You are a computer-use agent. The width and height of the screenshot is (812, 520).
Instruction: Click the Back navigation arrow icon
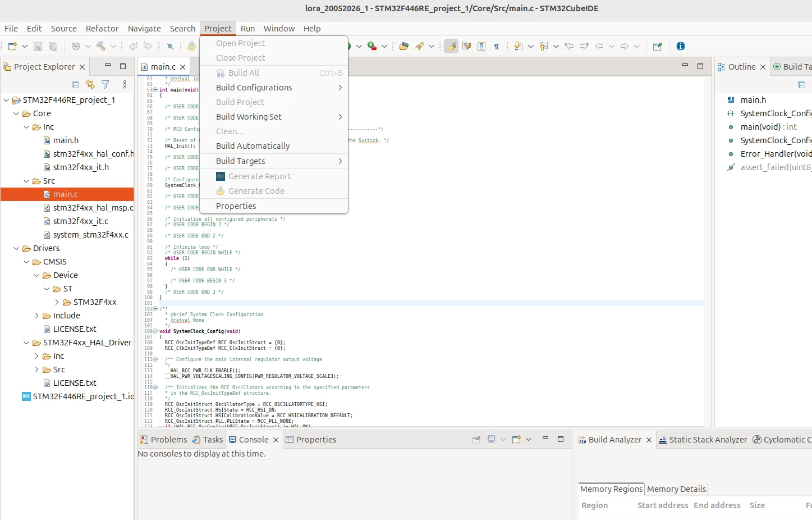point(599,46)
